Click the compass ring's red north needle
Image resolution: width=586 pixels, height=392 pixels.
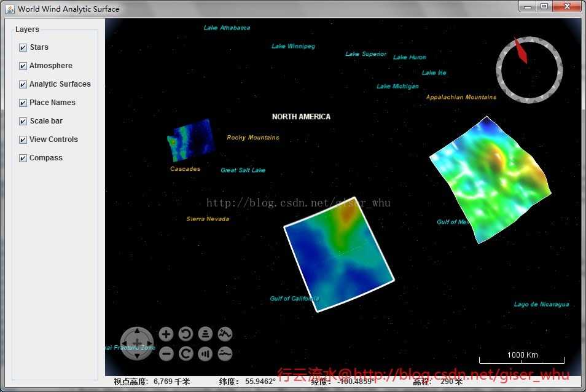tap(521, 50)
